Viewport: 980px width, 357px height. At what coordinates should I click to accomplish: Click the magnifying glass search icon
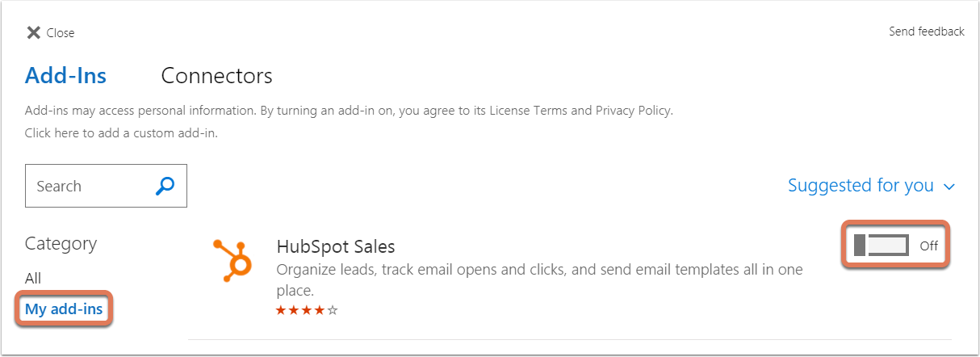coord(165,186)
